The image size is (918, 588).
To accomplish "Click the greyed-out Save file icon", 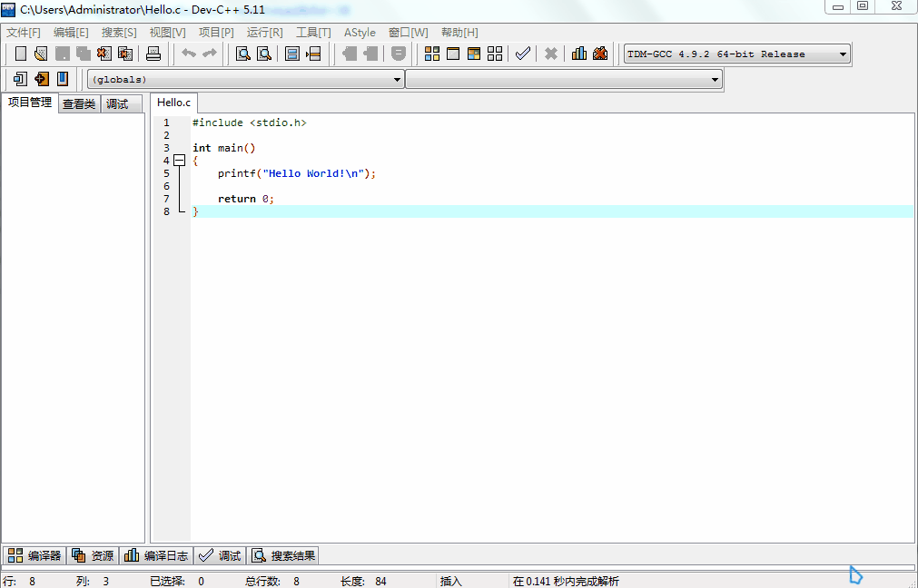I will point(62,54).
